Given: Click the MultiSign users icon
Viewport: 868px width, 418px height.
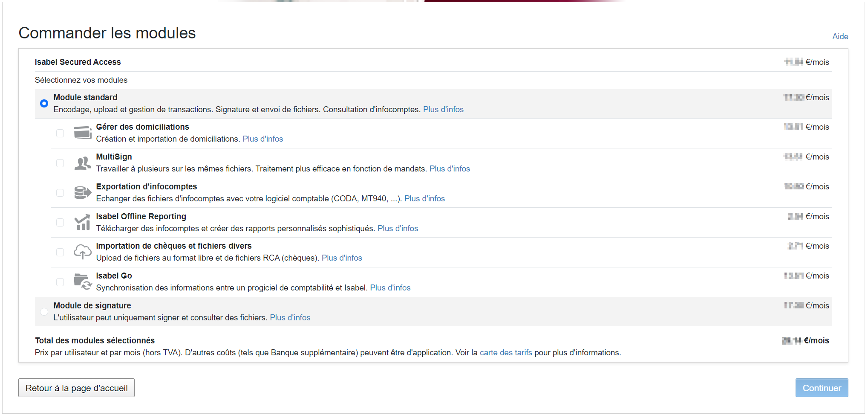Looking at the screenshot, I should pos(83,163).
